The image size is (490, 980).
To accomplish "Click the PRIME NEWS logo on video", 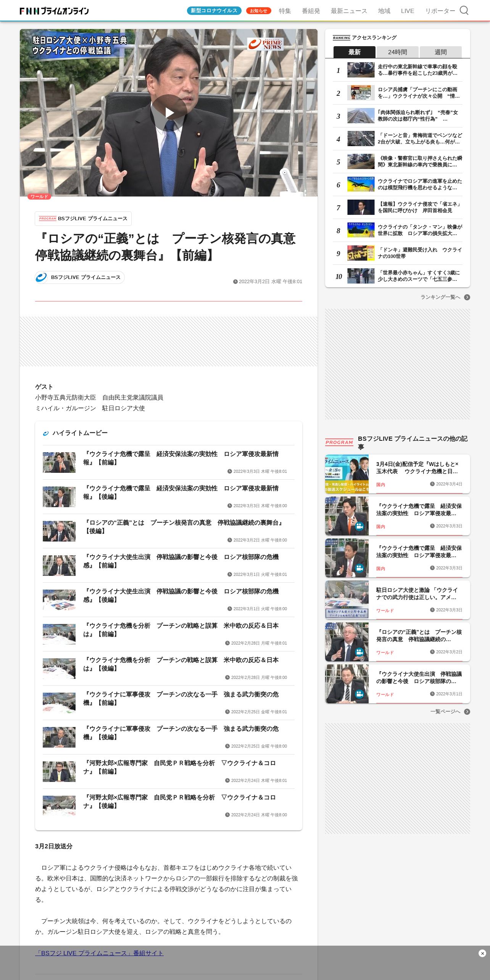I will click(265, 44).
